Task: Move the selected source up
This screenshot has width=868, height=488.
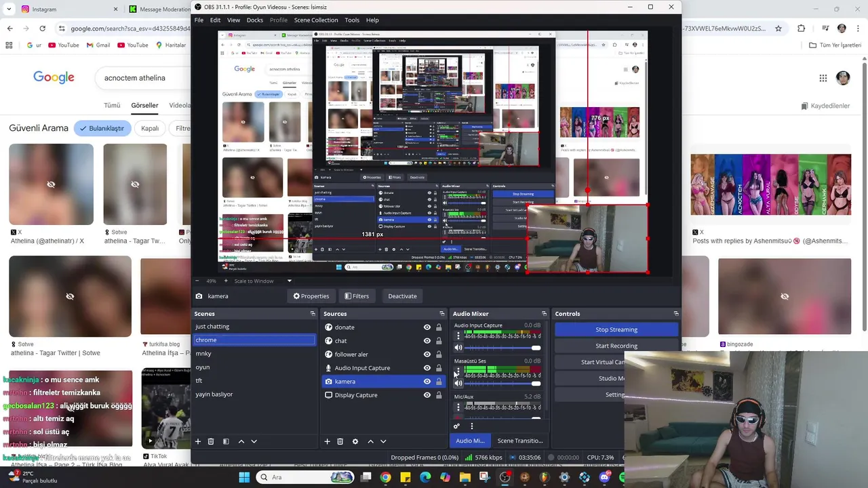Action: [370, 441]
